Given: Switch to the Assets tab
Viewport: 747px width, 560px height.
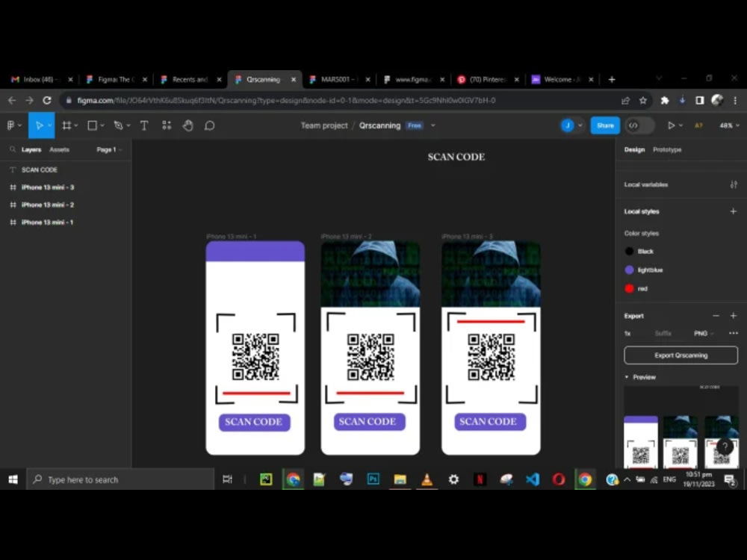Looking at the screenshot, I should (59, 149).
